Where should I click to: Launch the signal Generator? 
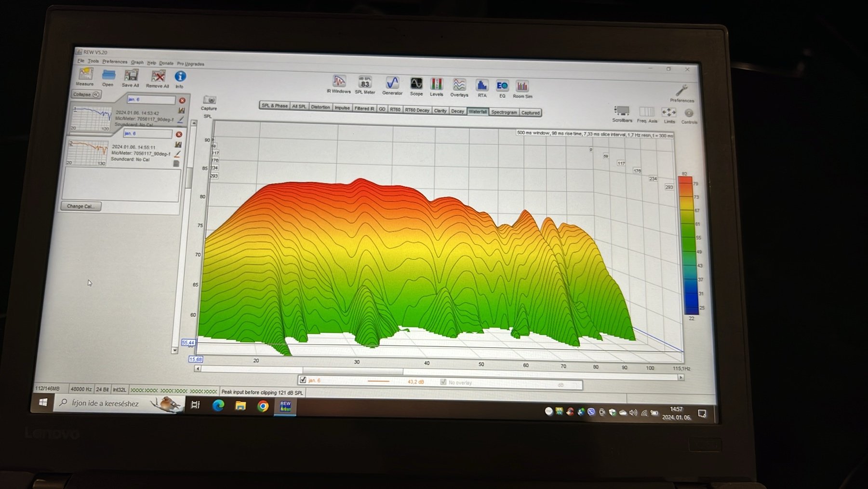392,84
